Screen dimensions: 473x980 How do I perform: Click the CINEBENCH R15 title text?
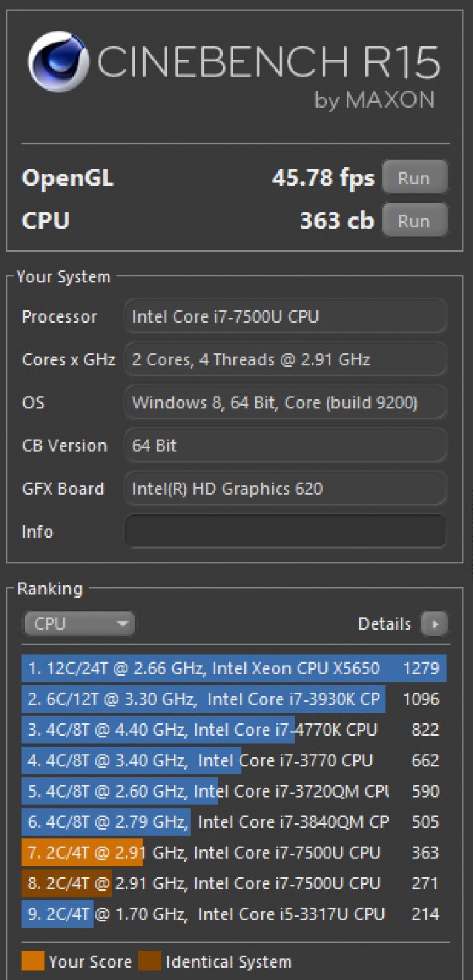(x=272, y=61)
